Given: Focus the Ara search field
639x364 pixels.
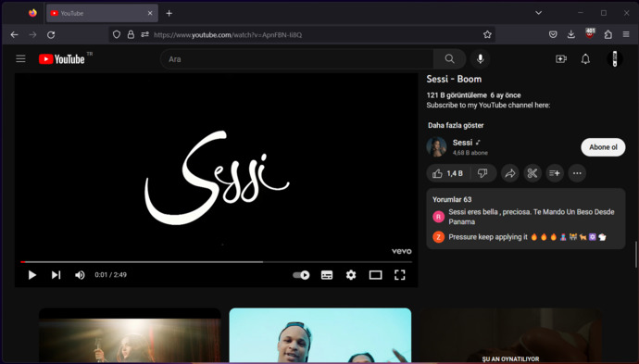Looking at the screenshot, I should coord(297,59).
